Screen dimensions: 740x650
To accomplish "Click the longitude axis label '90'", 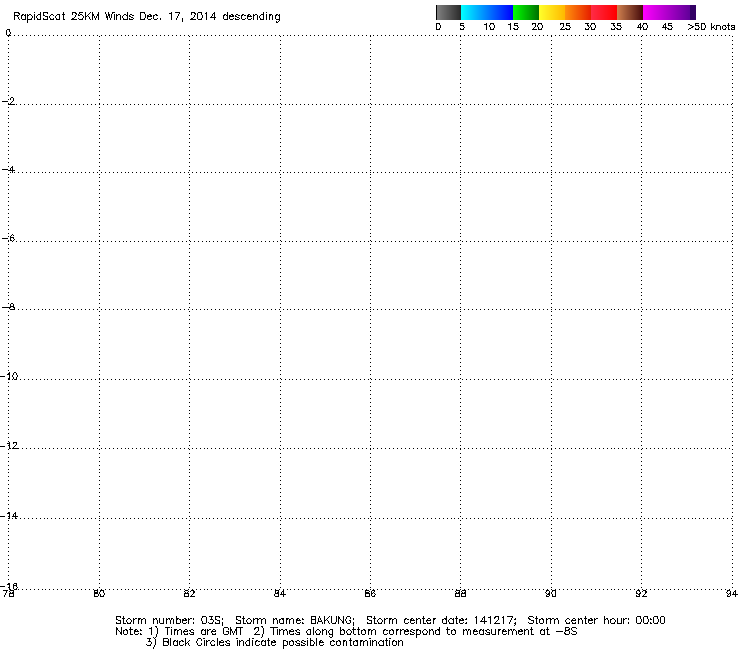I will tap(551, 594).
